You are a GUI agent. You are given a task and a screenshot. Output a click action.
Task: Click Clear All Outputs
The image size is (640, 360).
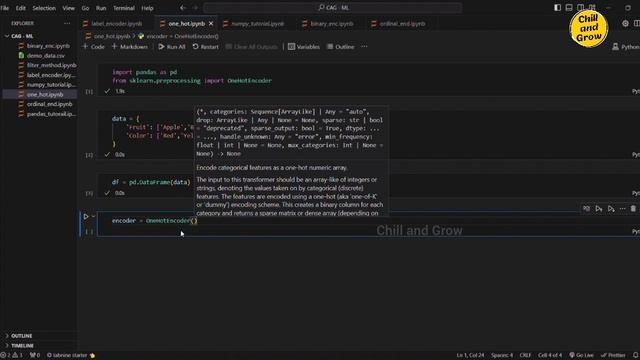pos(251,47)
